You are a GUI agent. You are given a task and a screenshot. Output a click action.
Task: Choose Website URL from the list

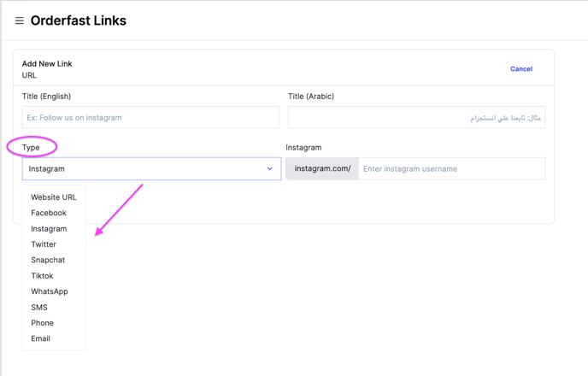[54, 197]
